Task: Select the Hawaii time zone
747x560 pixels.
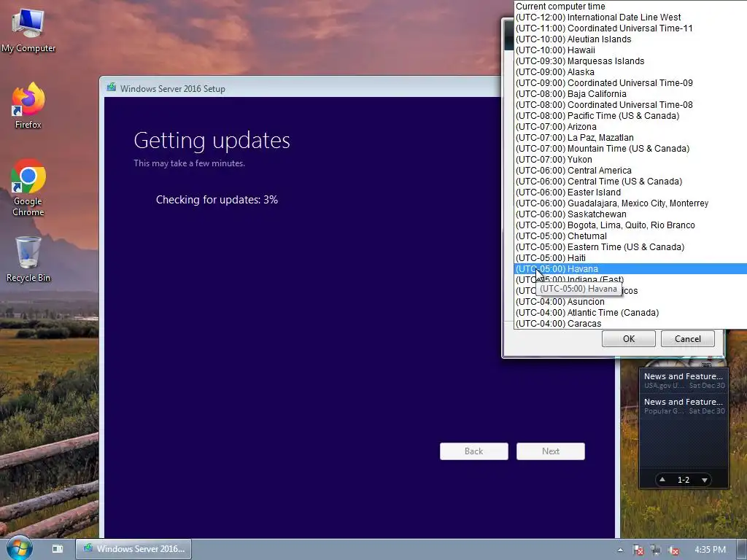Action: click(631, 50)
